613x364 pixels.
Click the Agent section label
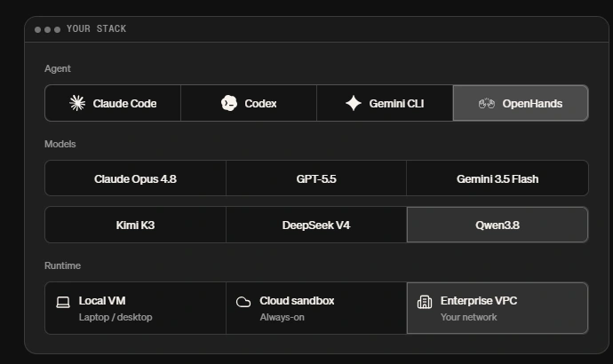58,68
